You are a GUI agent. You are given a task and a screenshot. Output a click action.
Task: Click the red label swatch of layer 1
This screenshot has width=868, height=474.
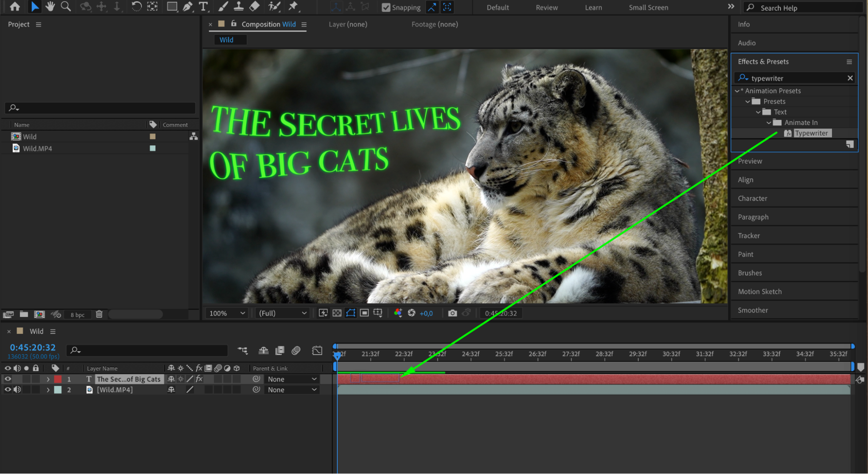58,379
